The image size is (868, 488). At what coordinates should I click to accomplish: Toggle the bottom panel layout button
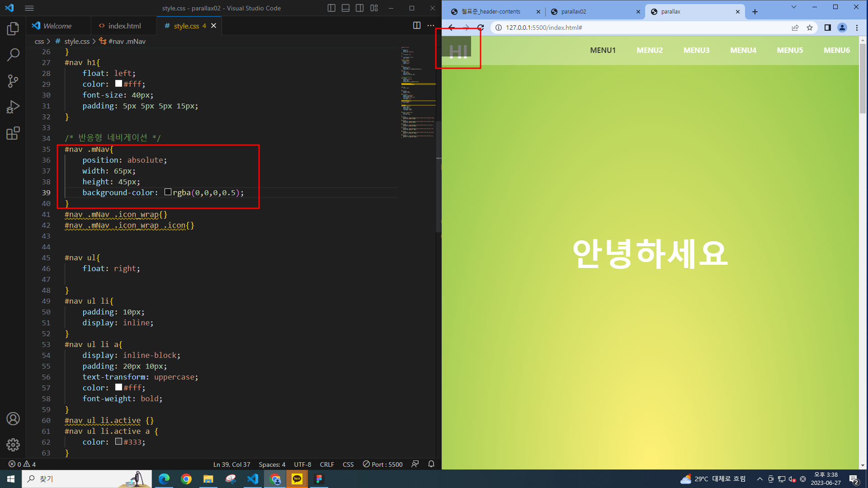345,8
